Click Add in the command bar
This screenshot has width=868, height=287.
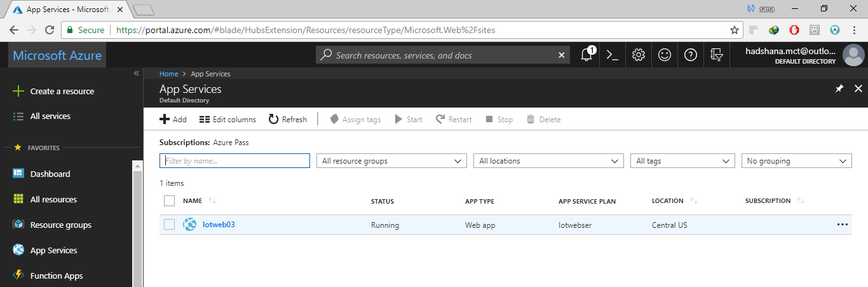click(173, 119)
